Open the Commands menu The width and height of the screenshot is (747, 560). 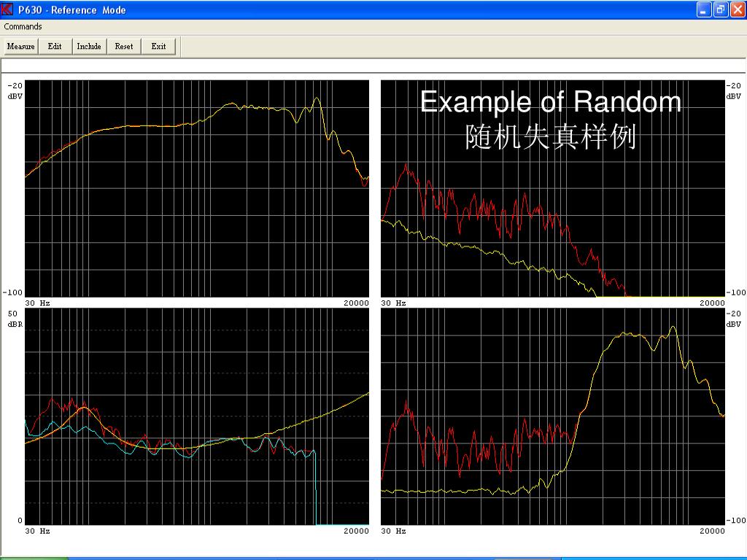tap(23, 27)
